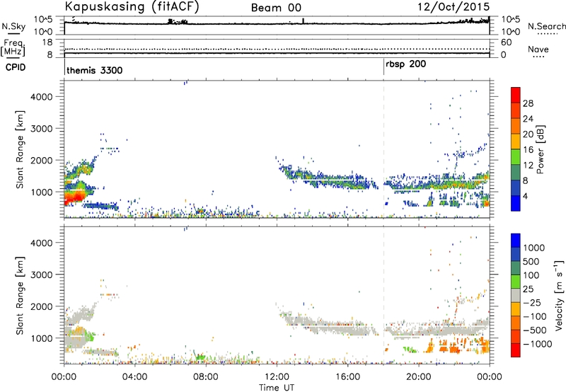Click the 'Time UT' axis label
This screenshot has height=392, width=566.
coord(276,387)
